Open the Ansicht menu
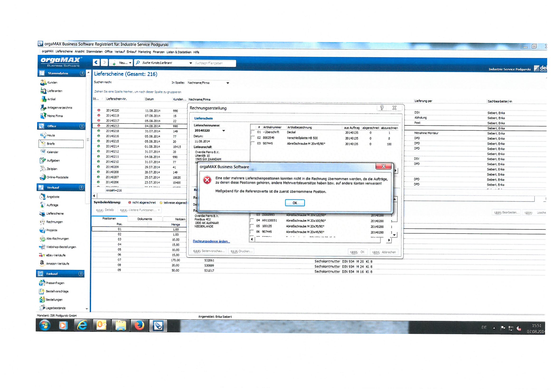Screen dimensions: 555x392 [80, 52]
